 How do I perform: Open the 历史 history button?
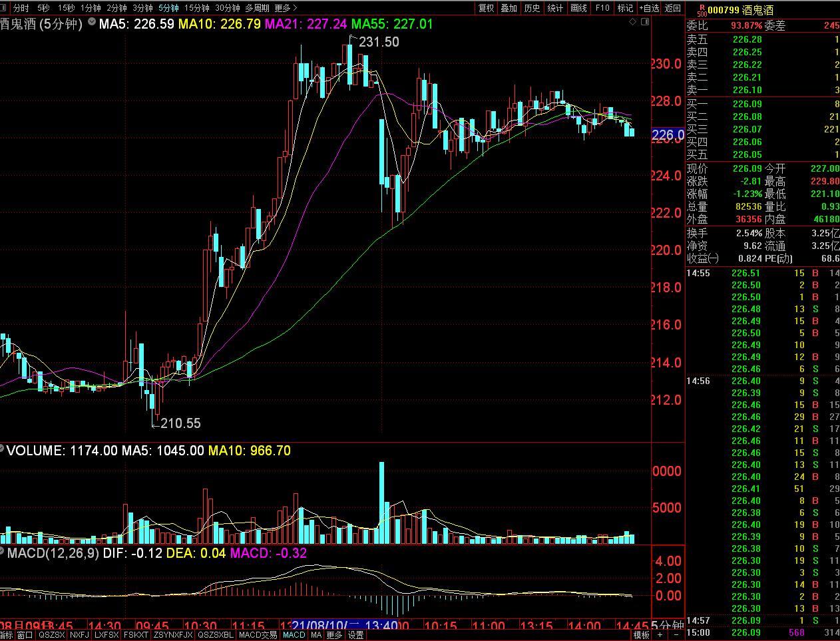(532, 8)
